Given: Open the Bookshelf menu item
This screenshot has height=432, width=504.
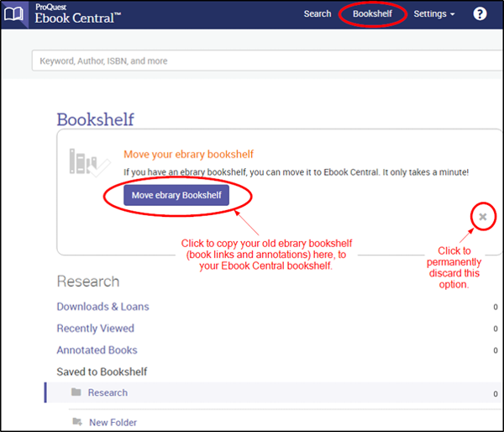Looking at the screenshot, I should click(x=372, y=13).
